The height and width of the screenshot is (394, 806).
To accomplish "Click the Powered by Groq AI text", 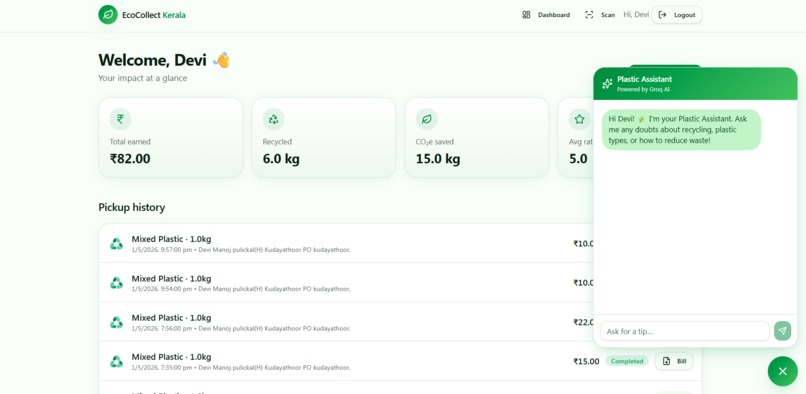I will (643, 89).
